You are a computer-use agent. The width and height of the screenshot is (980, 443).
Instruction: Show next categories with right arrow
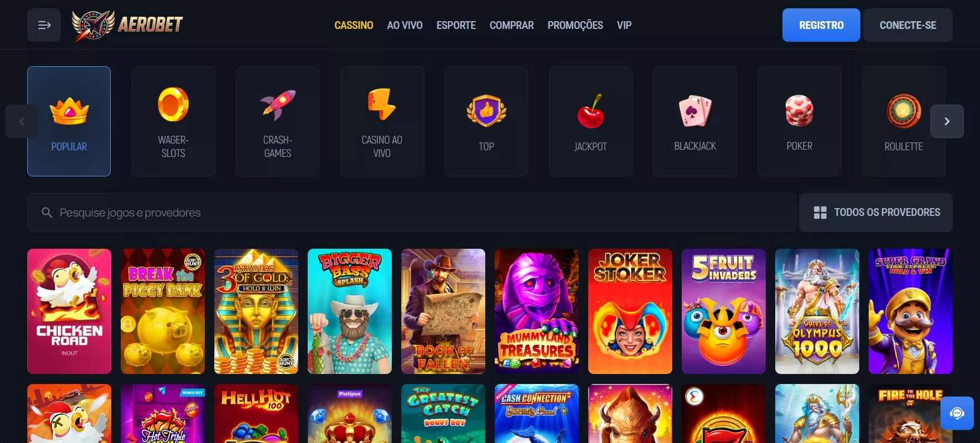(x=947, y=121)
